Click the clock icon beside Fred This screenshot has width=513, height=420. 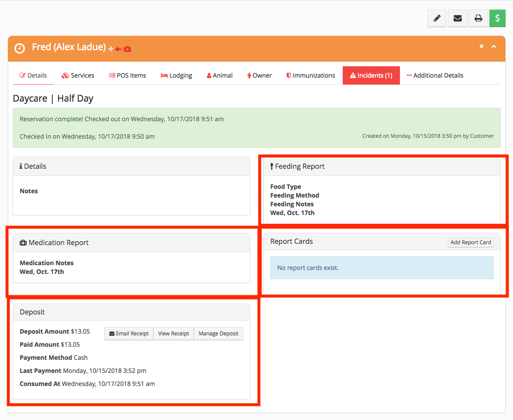point(20,48)
